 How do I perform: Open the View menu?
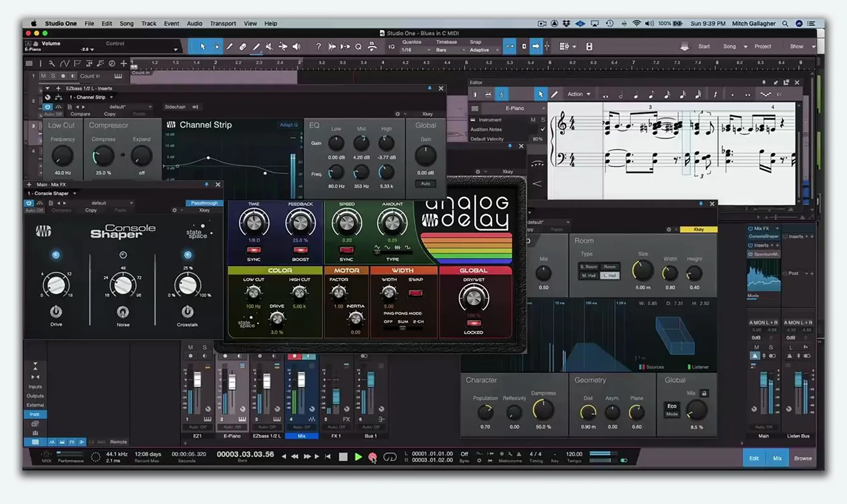[250, 23]
